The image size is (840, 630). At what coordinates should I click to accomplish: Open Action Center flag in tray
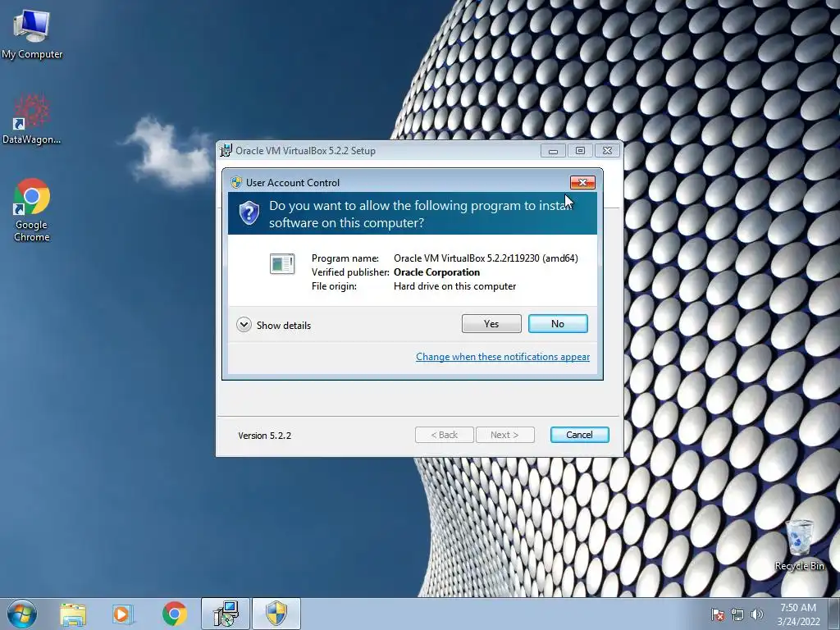tap(717, 614)
